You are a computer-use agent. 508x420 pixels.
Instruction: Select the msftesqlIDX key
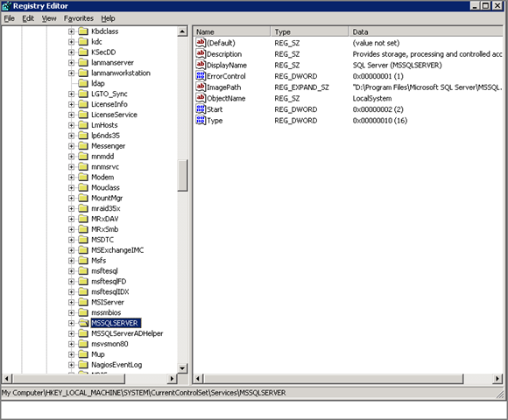pyautogui.click(x=110, y=292)
